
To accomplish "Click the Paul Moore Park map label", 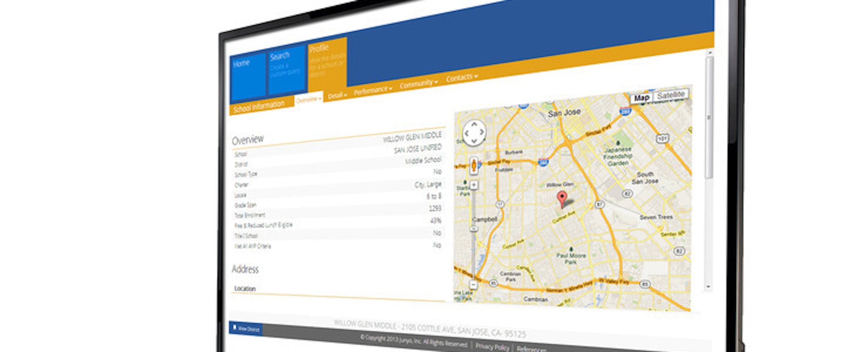I will point(571,259).
